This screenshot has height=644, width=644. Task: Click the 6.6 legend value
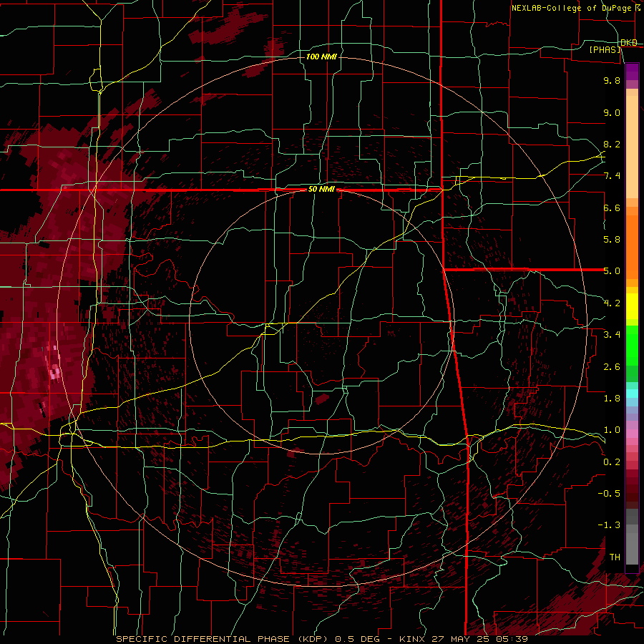tap(612, 208)
